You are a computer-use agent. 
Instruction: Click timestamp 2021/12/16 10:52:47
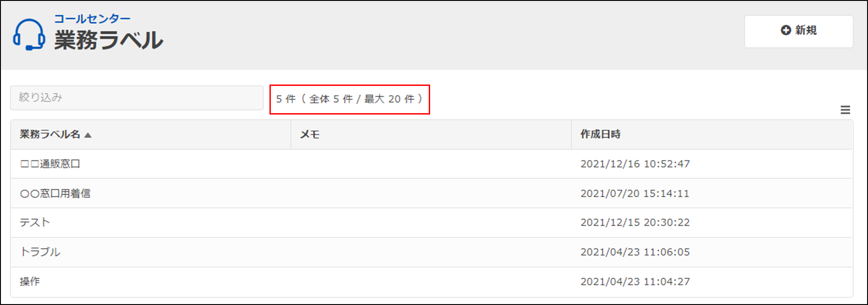point(635,164)
